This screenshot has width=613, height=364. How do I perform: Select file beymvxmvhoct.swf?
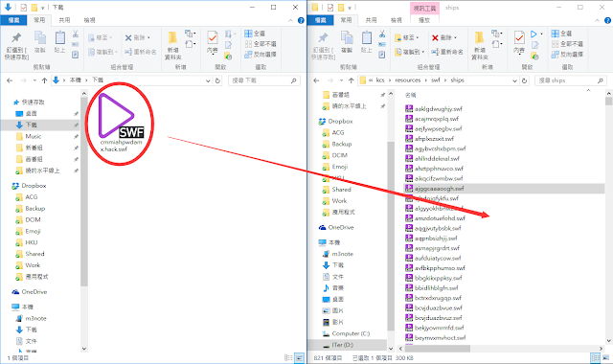(435, 338)
